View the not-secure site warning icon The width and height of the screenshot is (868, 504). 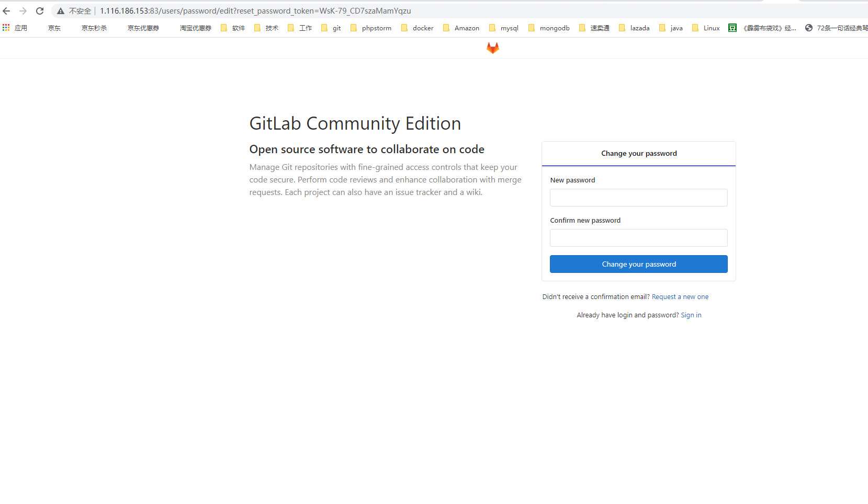tap(61, 11)
